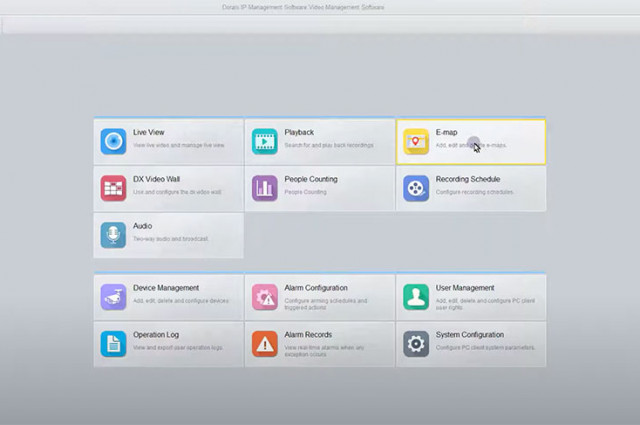The width and height of the screenshot is (640, 425).
Task: Click the System Configuration gear icon
Action: point(416,344)
